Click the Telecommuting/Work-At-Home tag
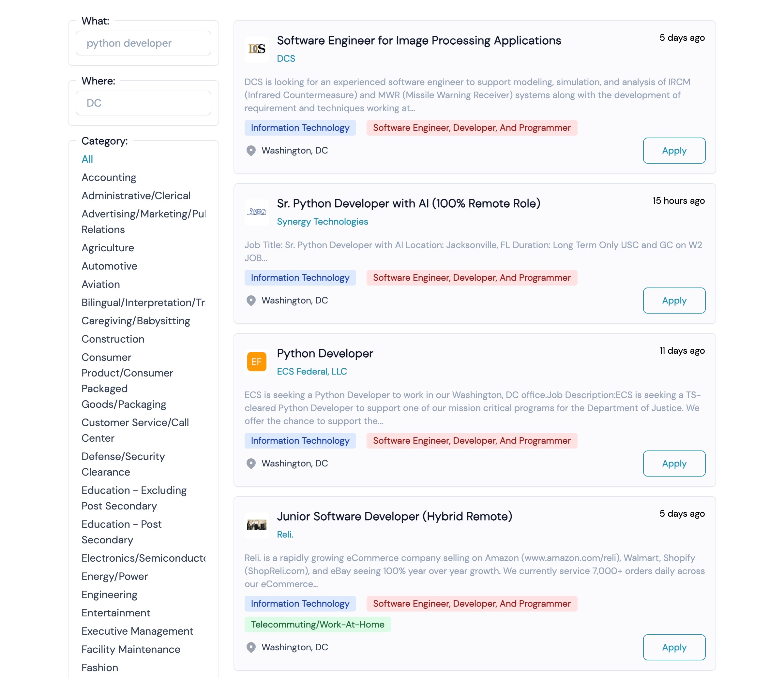This screenshot has width=784, height=678. click(318, 625)
